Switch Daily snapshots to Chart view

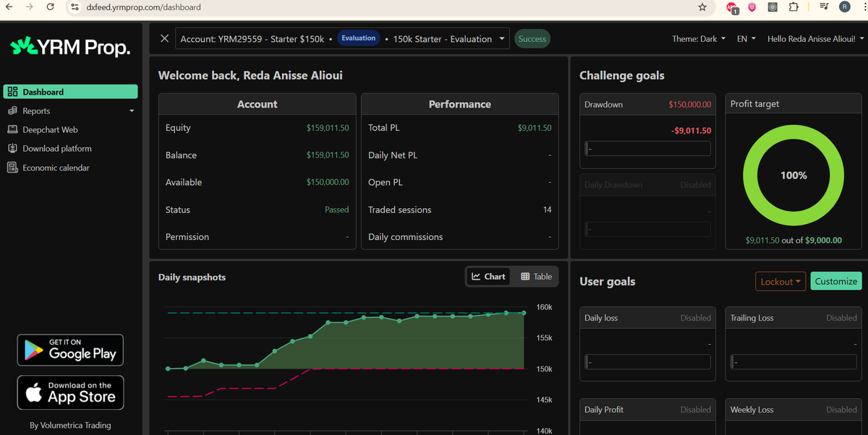point(488,276)
